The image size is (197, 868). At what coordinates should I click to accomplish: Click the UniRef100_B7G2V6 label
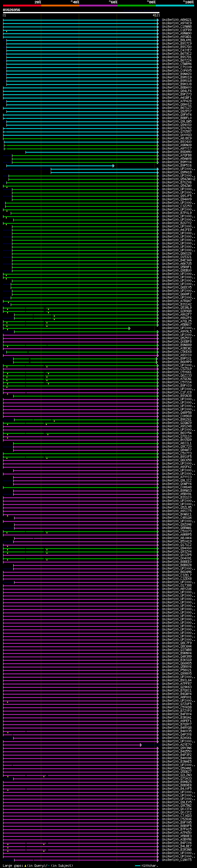click(x=177, y=182)
